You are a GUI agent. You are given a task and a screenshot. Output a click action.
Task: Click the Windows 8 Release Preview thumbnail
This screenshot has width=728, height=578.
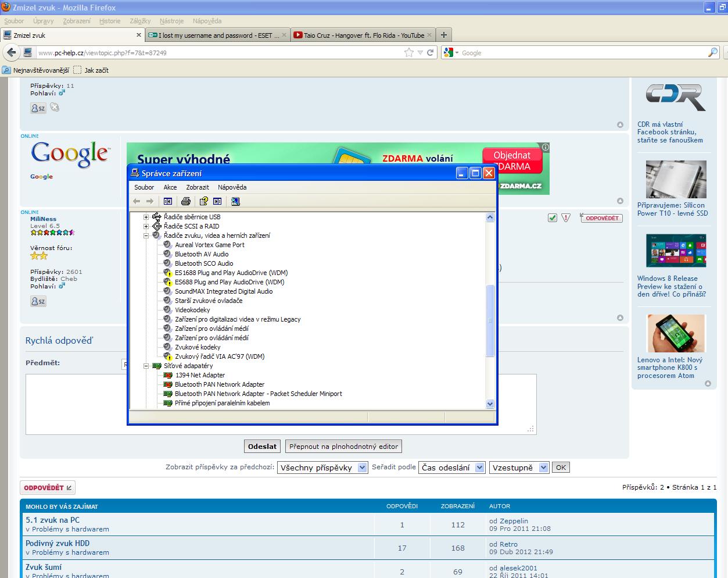(x=676, y=251)
